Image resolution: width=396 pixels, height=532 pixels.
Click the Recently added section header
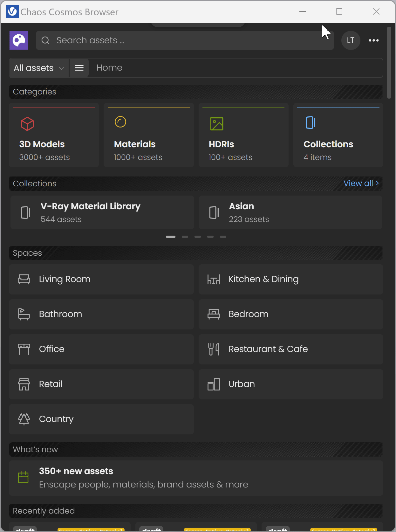(x=196, y=511)
